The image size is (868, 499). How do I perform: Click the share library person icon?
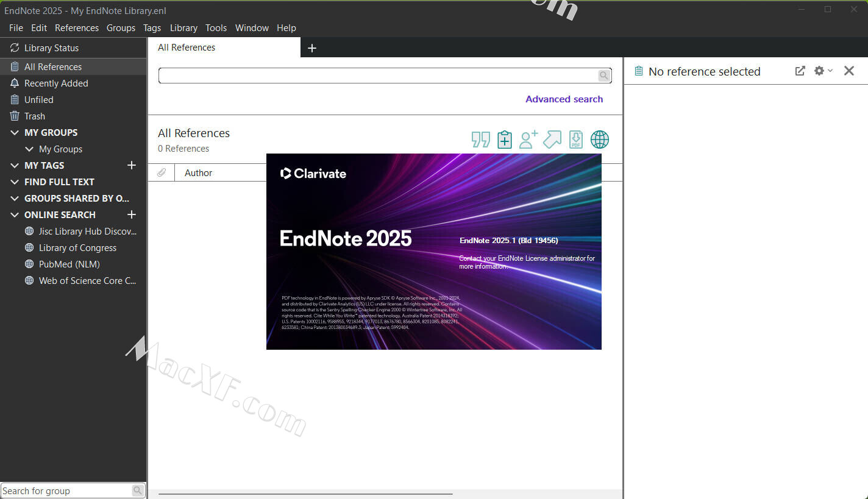click(528, 140)
